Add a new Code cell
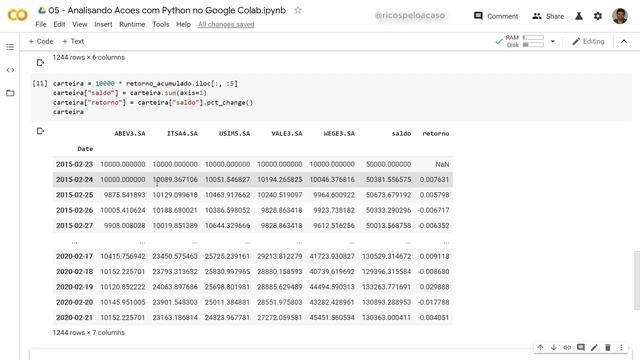 coord(41,41)
